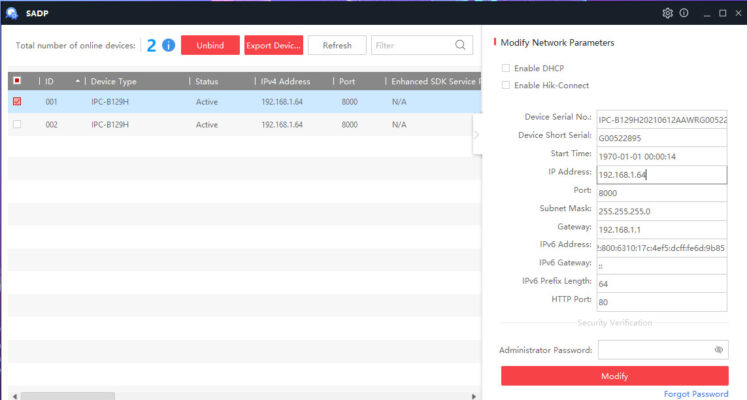
Task: Select IPC-B129H in row 002
Action: (110, 125)
